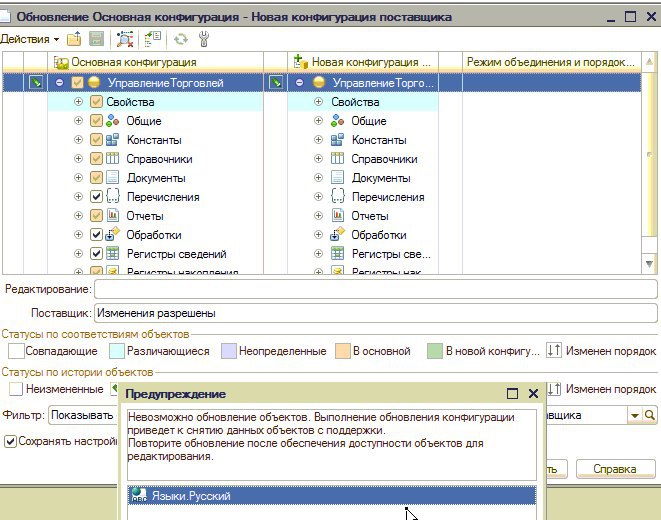Click the Отчеты icon in new configuration column
661x520 pixels.
coord(338,215)
